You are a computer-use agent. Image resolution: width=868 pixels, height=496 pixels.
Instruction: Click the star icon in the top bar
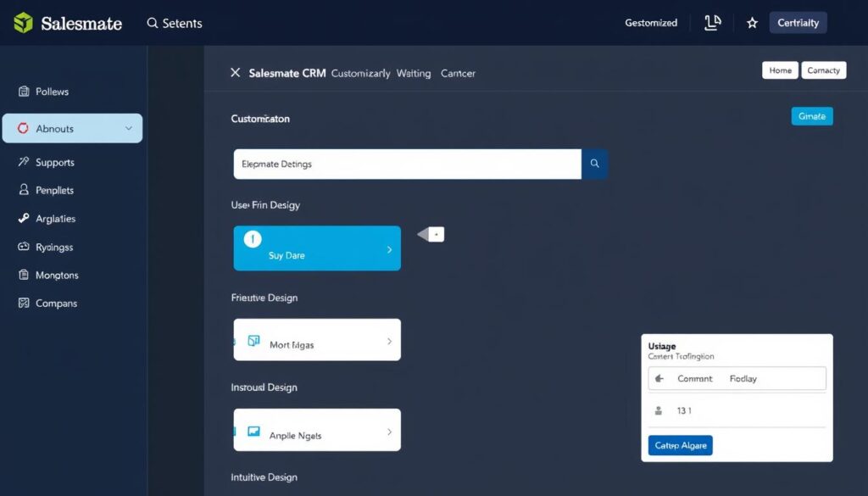point(752,23)
